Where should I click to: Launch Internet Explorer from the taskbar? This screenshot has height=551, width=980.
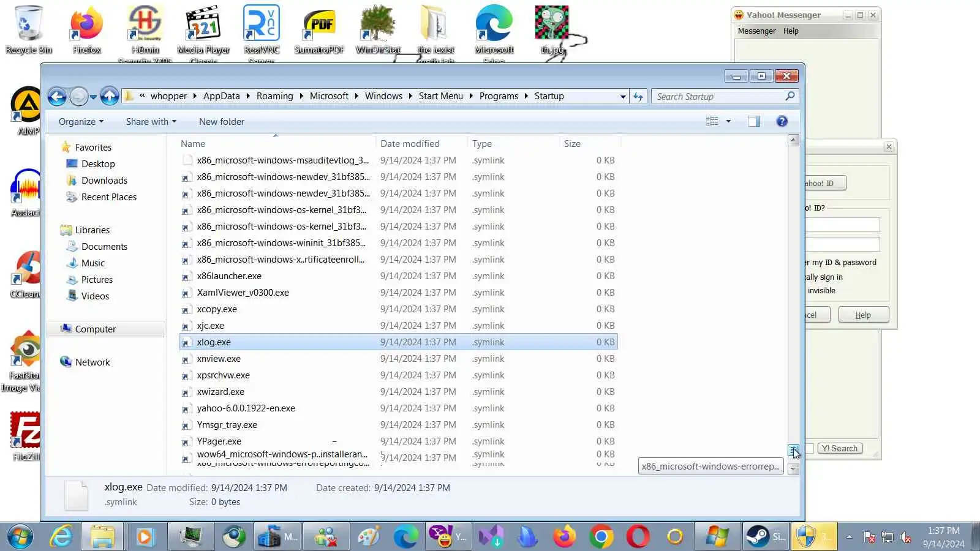[61, 537]
